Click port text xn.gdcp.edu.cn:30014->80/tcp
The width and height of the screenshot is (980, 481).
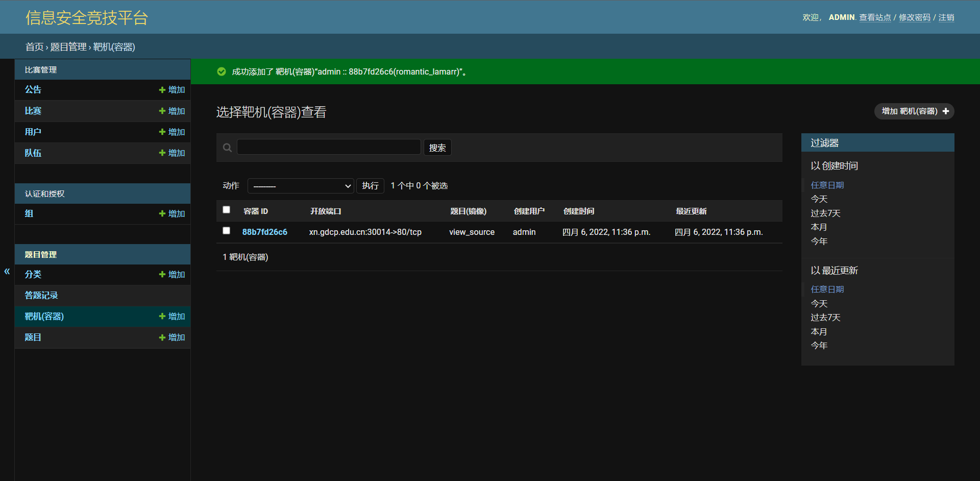click(x=365, y=232)
